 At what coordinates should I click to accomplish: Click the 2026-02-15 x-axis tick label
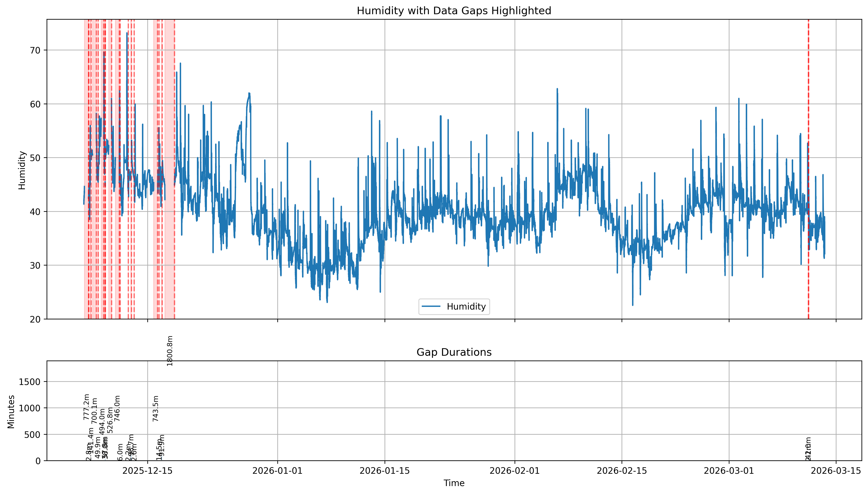[x=622, y=471]
